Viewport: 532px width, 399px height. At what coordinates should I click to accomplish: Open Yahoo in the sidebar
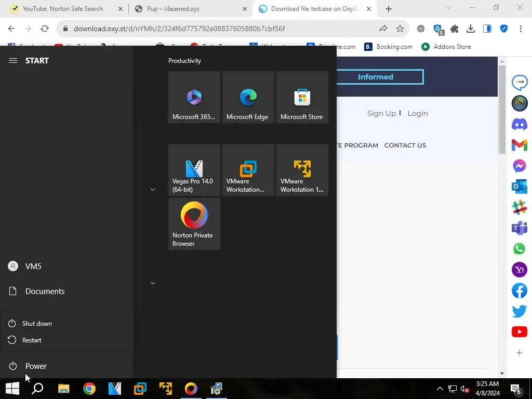(x=520, y=270)
